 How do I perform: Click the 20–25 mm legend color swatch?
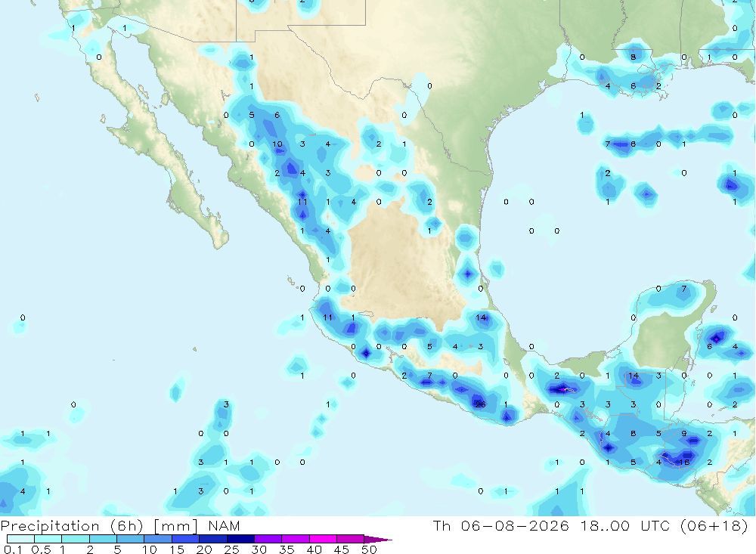tap(213, 539)
